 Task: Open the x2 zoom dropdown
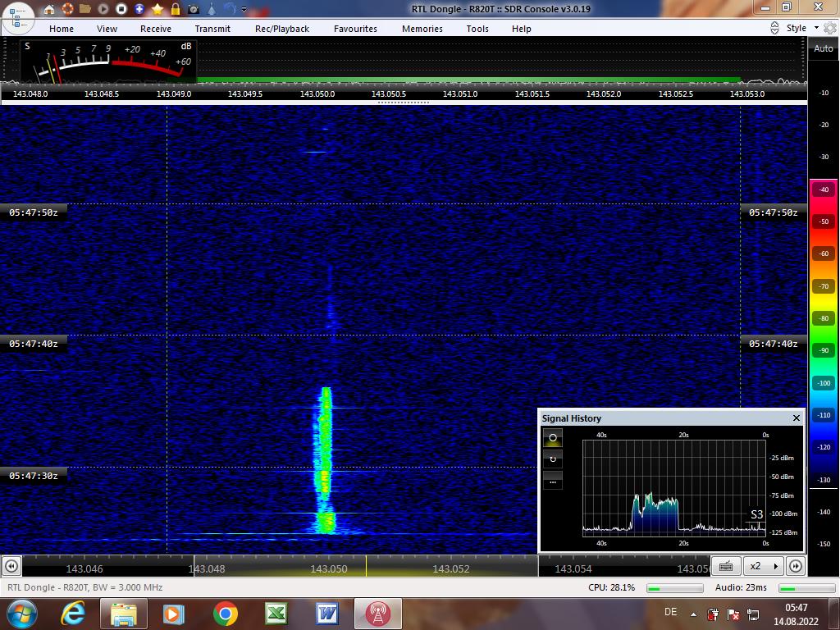tap(763, 566)
